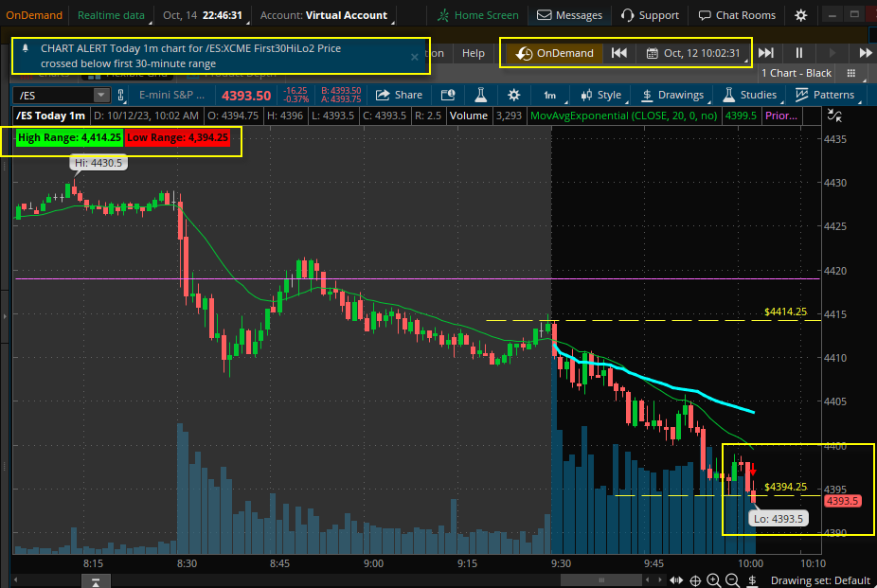Open the Support link
The height and width of the screenshot is (588, 877).
point(650,15)
